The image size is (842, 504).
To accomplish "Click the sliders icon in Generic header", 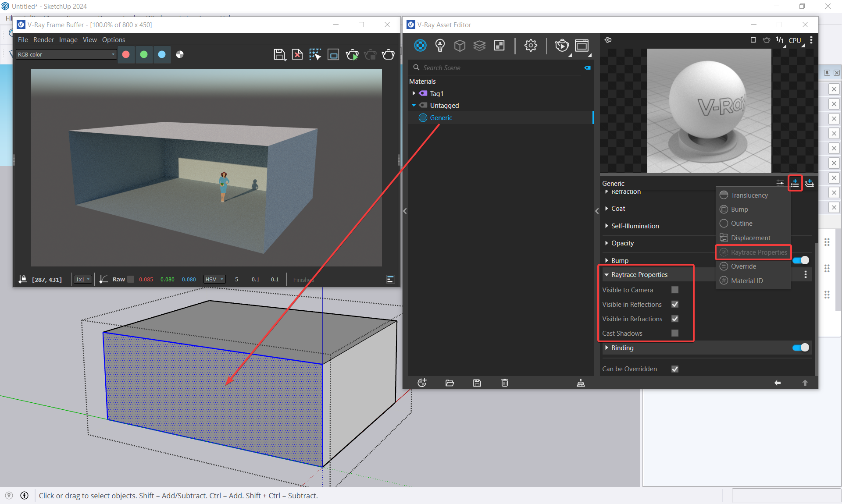I will pyautogui.click(x=780, y=183).
